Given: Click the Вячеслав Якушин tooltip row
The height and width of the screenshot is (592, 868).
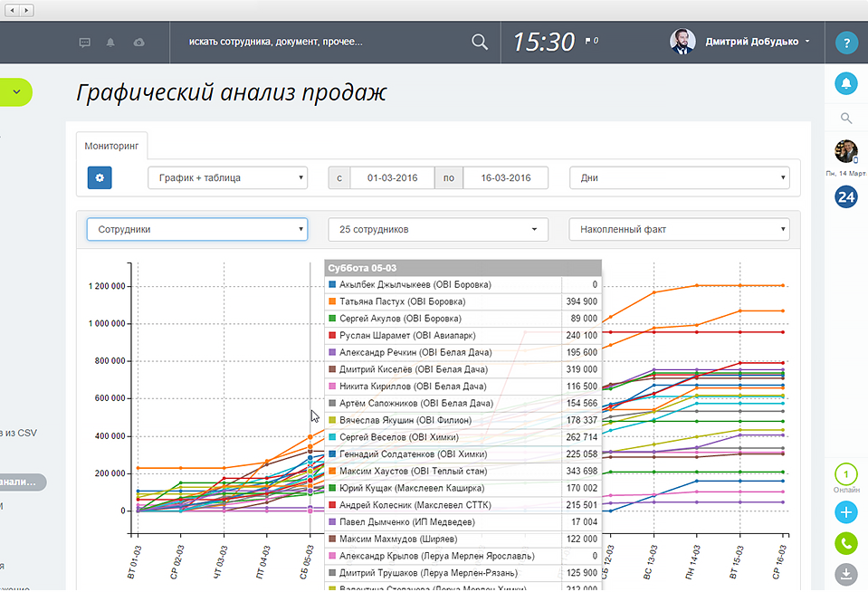Looking at the screenshot, I should (x=463, y=420).
